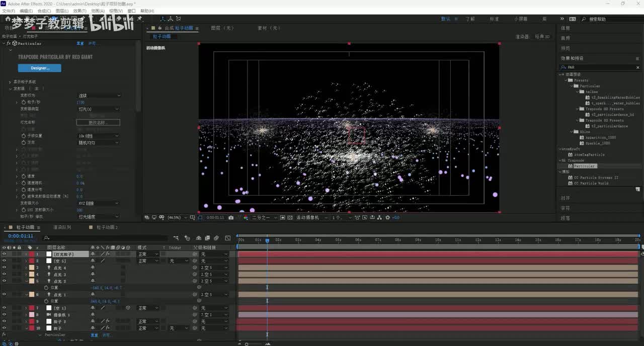Toggle stopwatch for 速度 property

(x=23, y=176)
